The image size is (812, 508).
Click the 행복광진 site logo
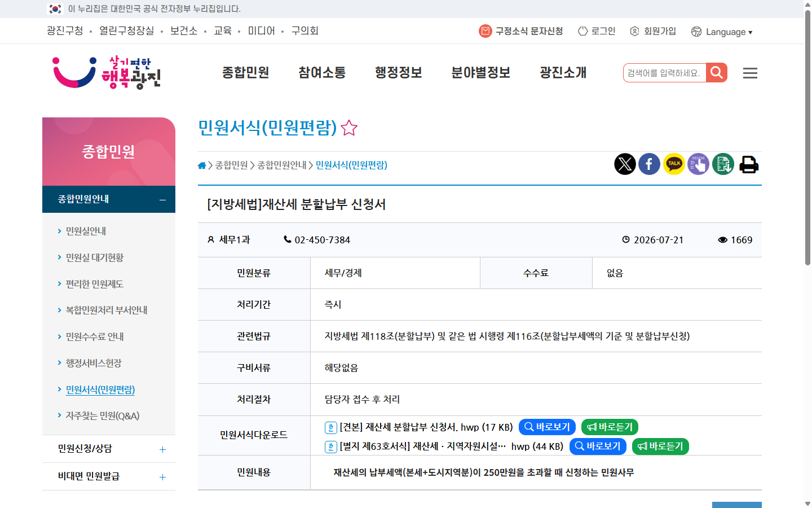(x=107, y=73)
